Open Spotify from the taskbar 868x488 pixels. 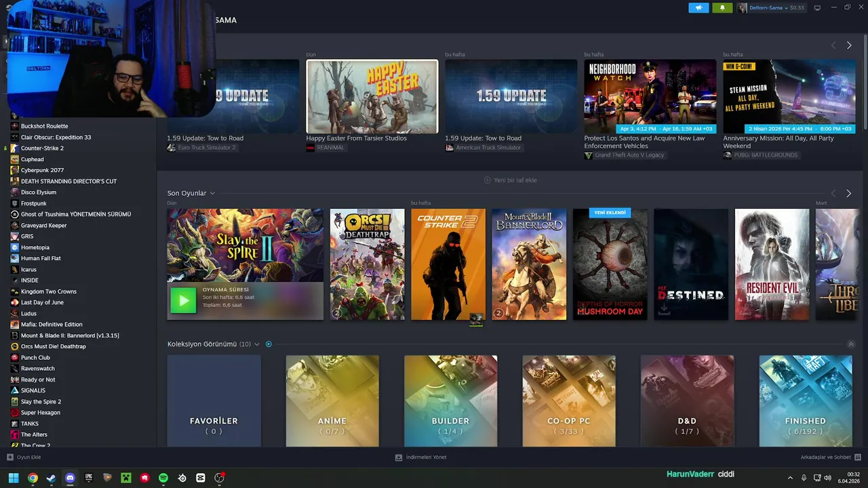163,478
